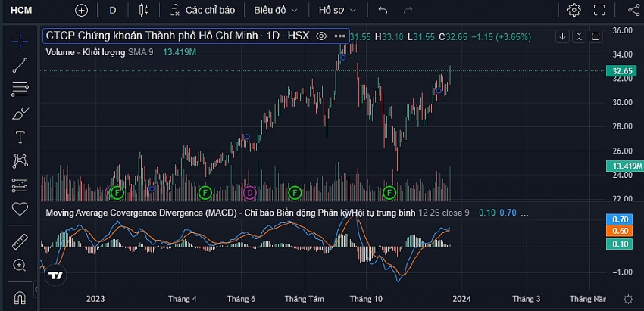Select the ruler measure tool
Screen dimensions: 644x311
click(x=20, y=241)
